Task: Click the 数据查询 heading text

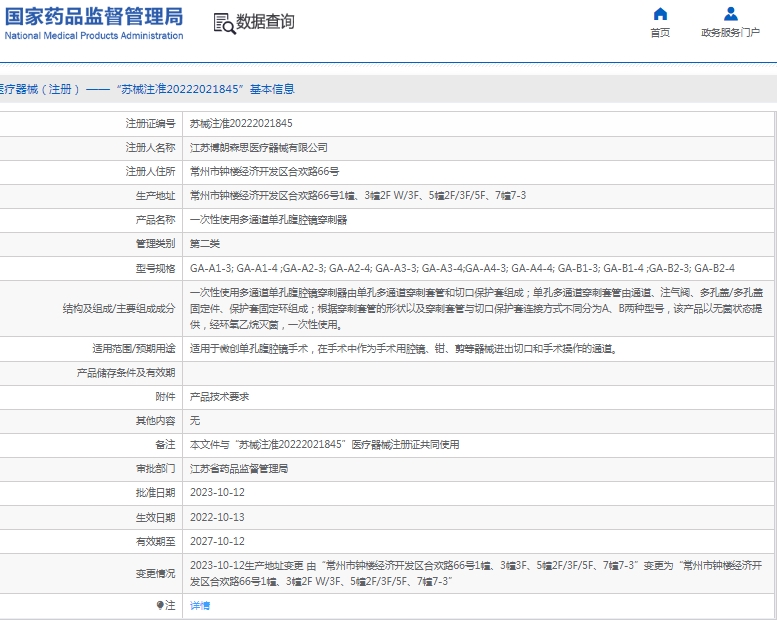Action: click(265, 22)
